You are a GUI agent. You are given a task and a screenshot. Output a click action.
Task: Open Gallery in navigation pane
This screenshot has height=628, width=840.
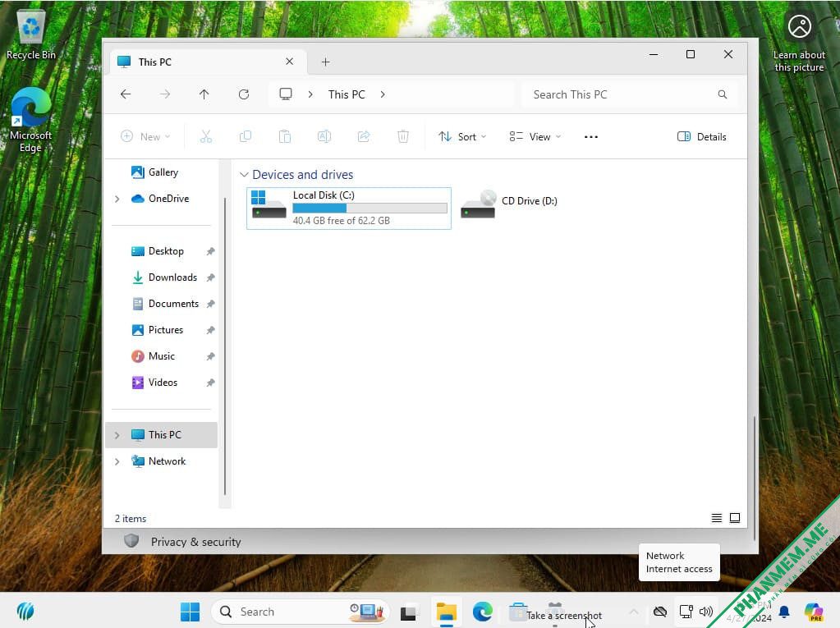point(163,172)
